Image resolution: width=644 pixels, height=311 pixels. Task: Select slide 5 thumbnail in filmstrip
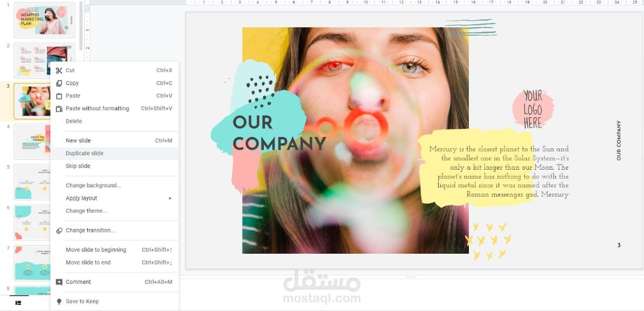pos(32,182)
